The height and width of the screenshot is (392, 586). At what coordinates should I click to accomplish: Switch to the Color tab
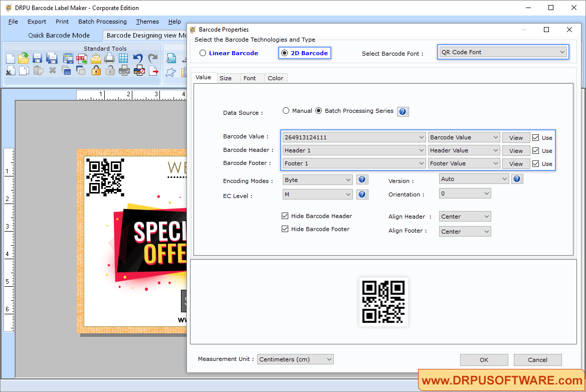tap(275, 78)
